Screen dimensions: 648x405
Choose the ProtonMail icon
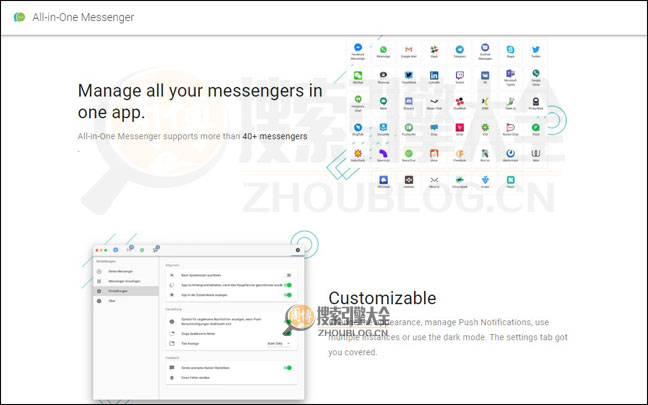click(536, 101)
